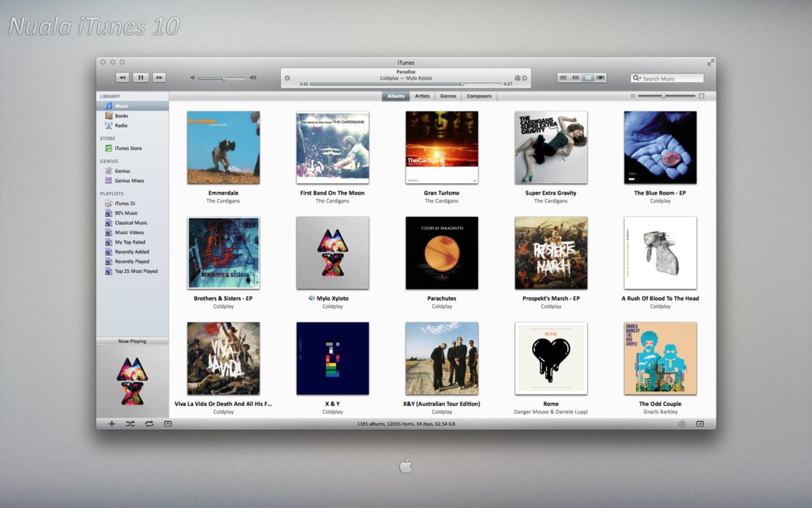The height and width of the screenshot is (508, 812).
Task: Hide the artwork panel via the arrow button
Action: click(168, 423)
